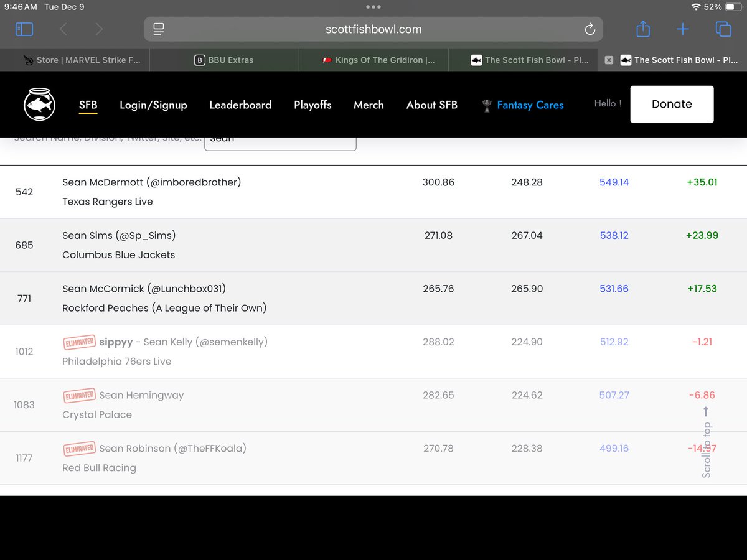The image size is (747, 560).
Task: Click the Scott Fish Bowl fishbowl logo
Action: (x=40, y=105)
